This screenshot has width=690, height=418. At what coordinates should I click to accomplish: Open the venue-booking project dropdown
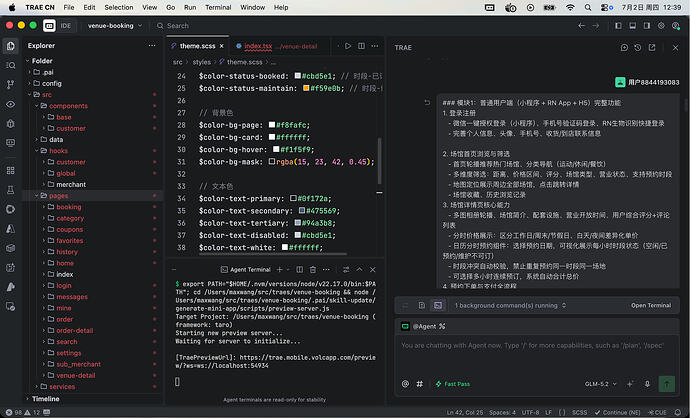click(115, 26)
